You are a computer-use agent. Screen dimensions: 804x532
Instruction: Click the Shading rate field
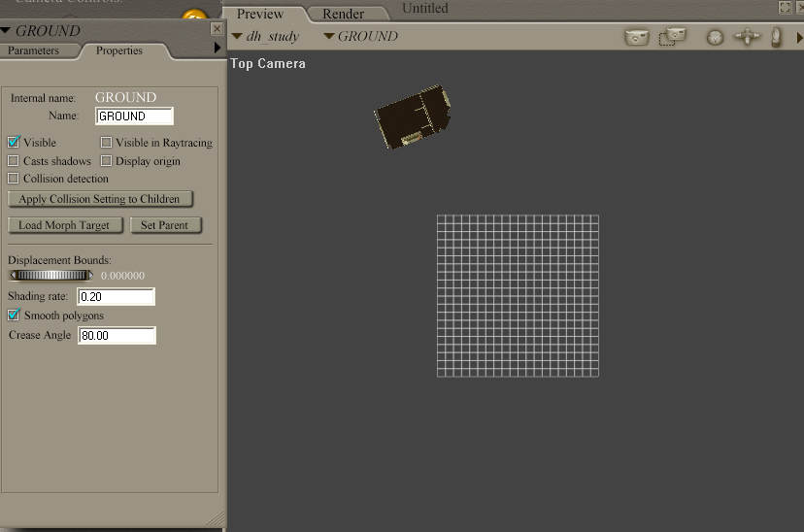[x=116, y=296]
